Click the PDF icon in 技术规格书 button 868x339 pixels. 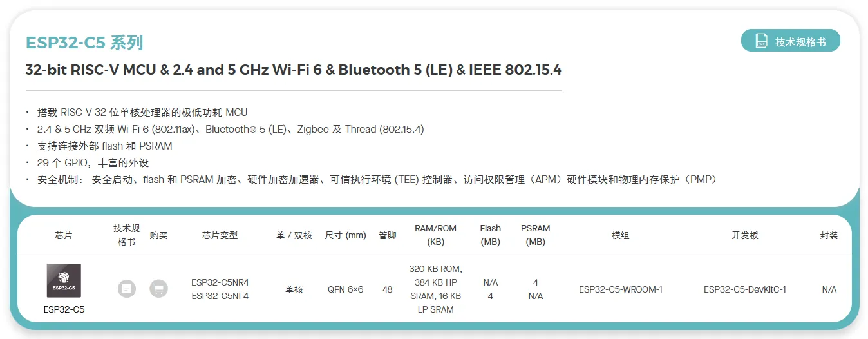pyautogui.click(x=761, y=41)
